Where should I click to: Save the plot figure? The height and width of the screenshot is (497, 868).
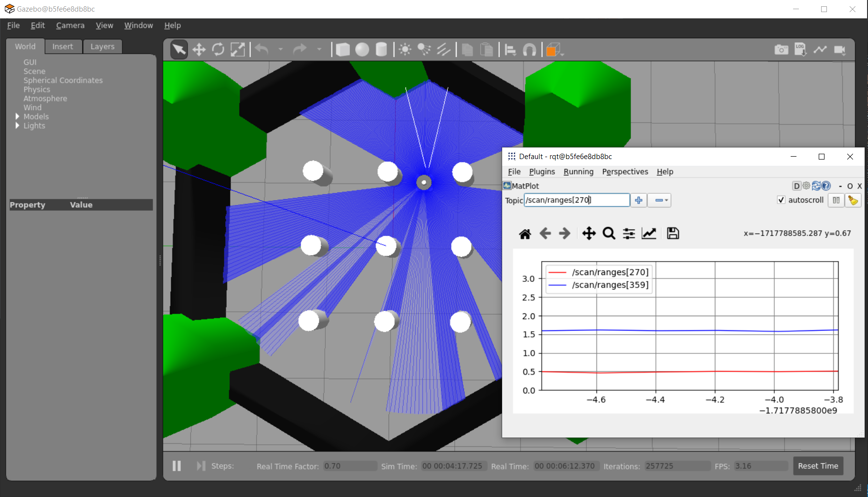[673, 234]
